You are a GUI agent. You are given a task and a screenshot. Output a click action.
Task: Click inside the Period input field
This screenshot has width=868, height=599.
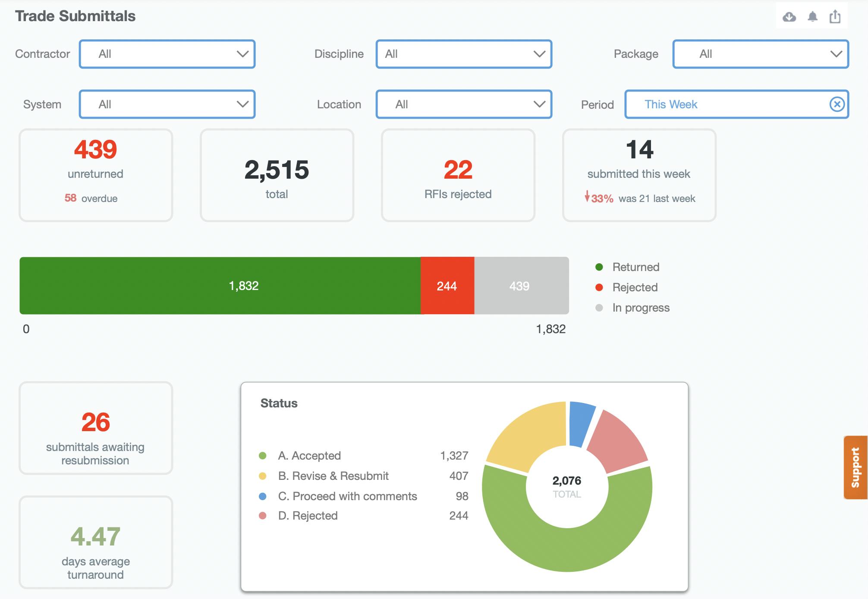point(733,104)
